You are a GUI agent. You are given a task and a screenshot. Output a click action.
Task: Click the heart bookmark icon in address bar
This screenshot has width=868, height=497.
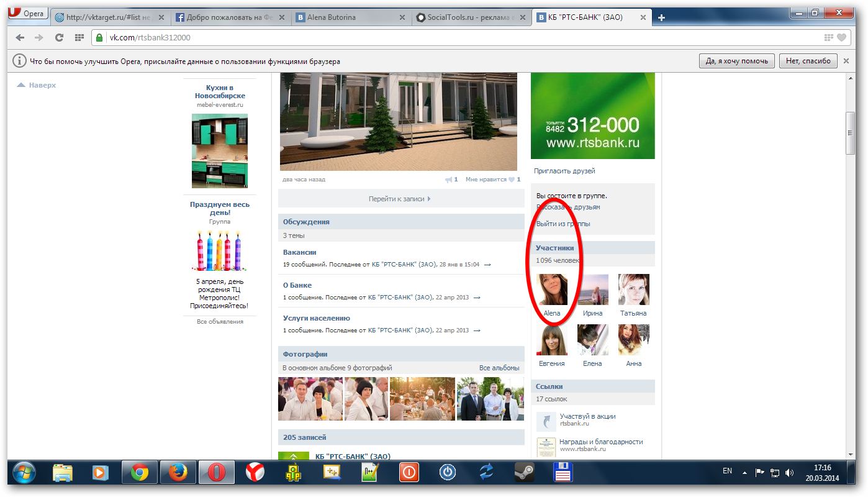tap(841, 37)
